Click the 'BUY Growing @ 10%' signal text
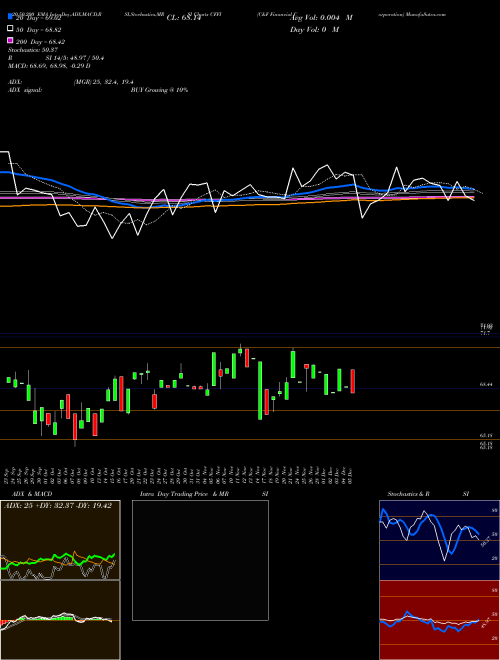This screenshot has width=500, height=660. pyautogui.click(x=159, y=90)
